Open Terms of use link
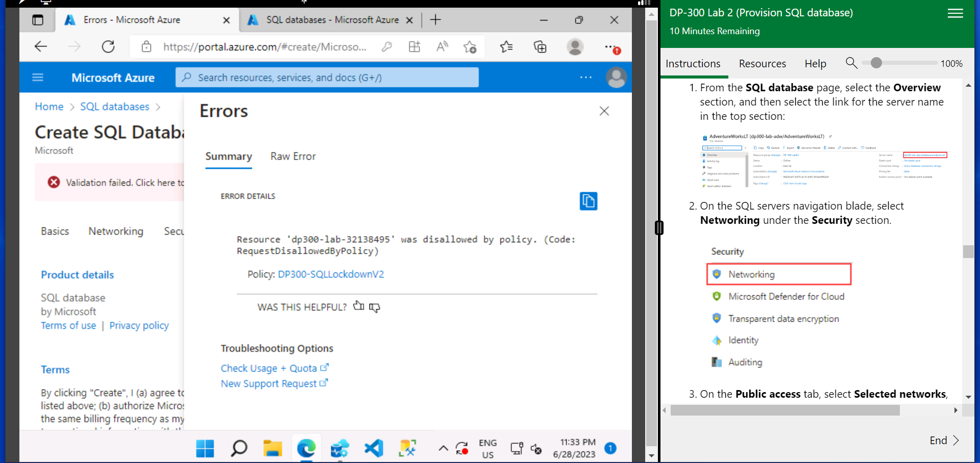The height and width of the screenshot is (463, 980). pyautogui.click(x=68, y=325)
